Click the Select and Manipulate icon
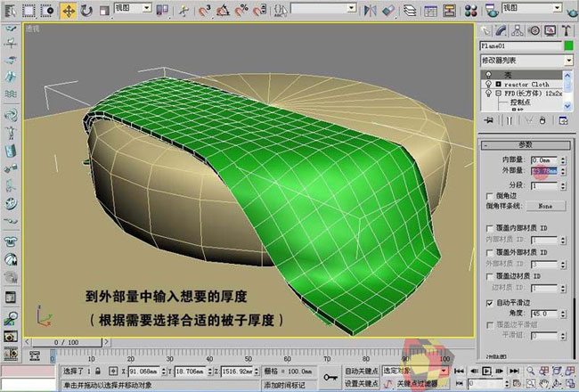This screenshot has width=579, height=392. point(183,11)
